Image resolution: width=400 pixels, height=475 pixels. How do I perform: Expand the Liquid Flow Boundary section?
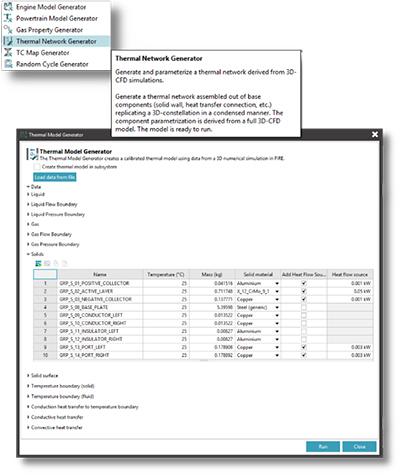pos(28,204)
